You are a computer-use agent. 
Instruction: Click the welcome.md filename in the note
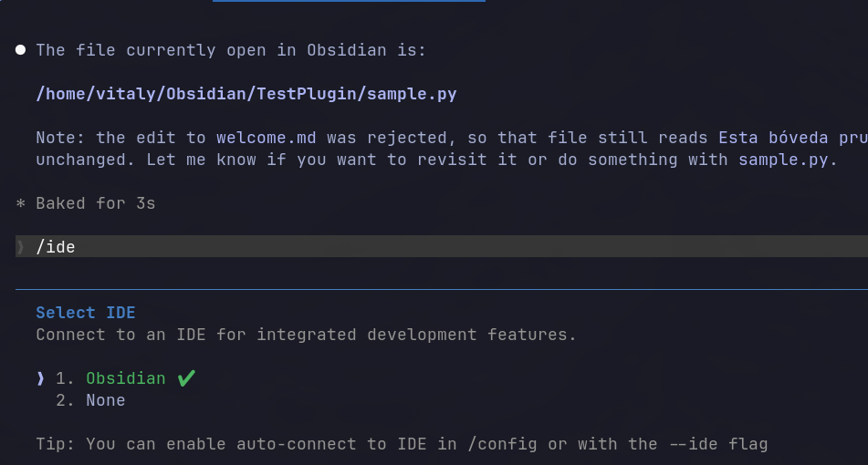(267, 138)
